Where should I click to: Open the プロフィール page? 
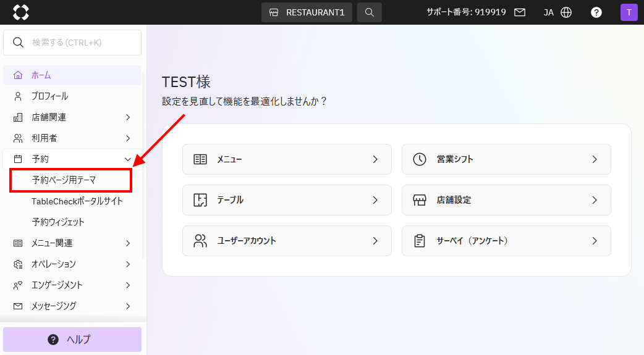click(49, 96)
